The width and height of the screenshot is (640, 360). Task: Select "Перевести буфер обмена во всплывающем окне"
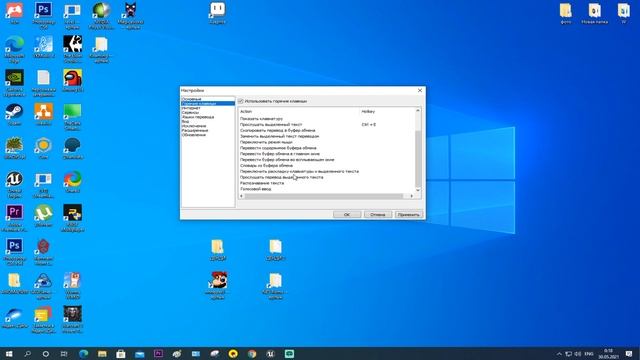[287, 160]
